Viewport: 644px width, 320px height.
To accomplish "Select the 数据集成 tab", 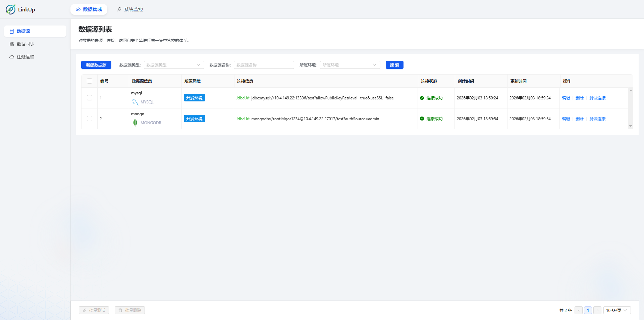I will coord(89,9).
